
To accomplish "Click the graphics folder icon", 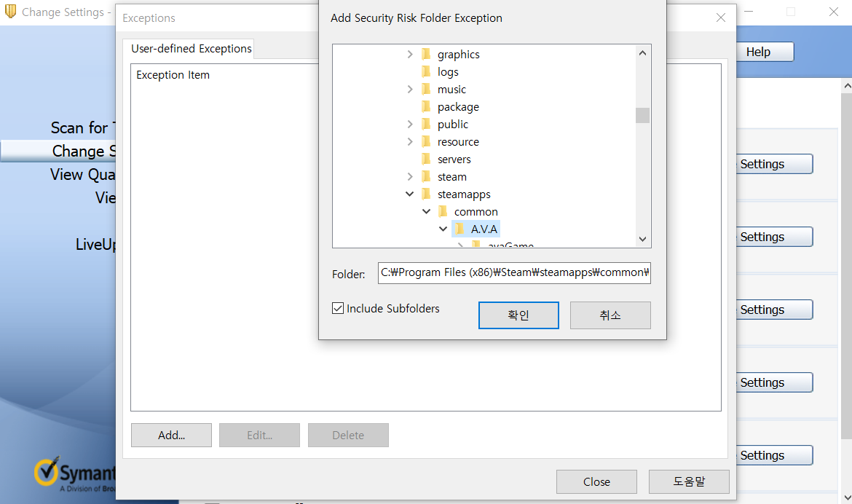I will (427, 55).
